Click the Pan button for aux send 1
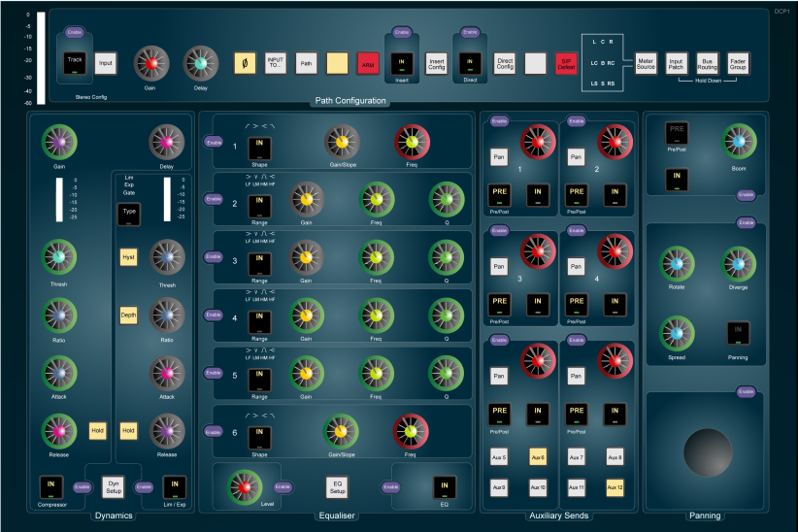 499,157
